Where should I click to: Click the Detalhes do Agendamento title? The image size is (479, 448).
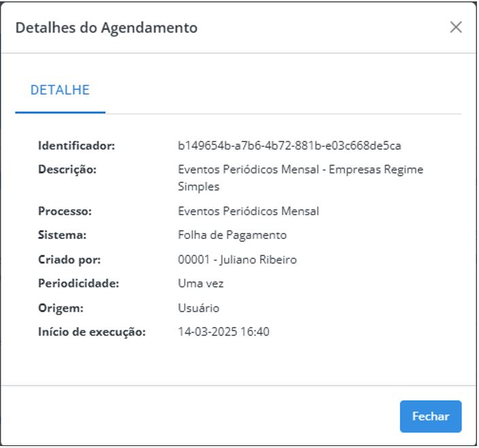point(106,28)
